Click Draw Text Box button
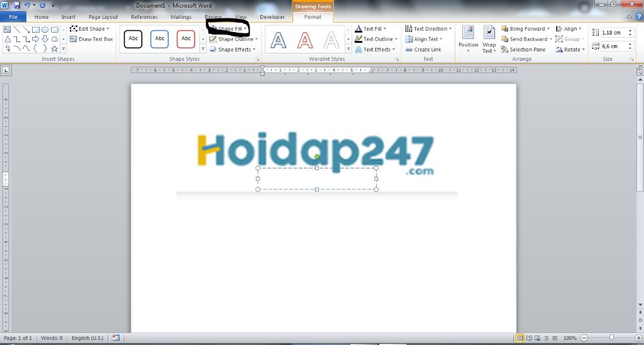Viewport: 644px width, 345px height. point(91,39)
